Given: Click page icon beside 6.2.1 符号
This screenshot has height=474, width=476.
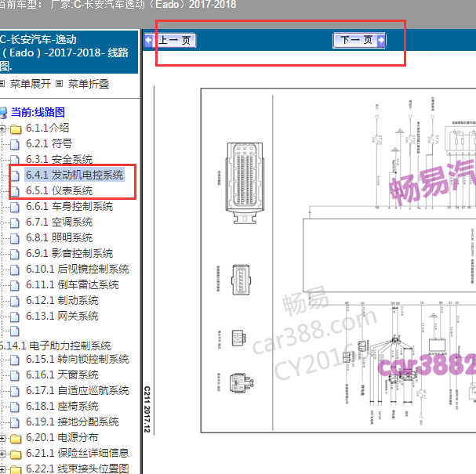Looking at the screenshot, I should [15, 145].
